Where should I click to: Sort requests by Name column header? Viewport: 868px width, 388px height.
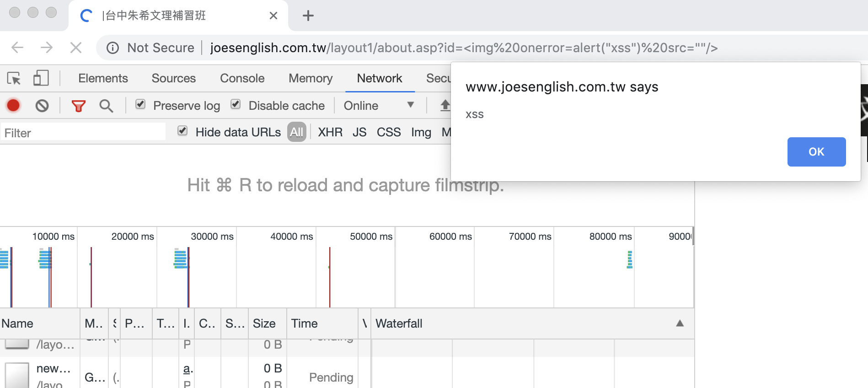tap(40, 323)
